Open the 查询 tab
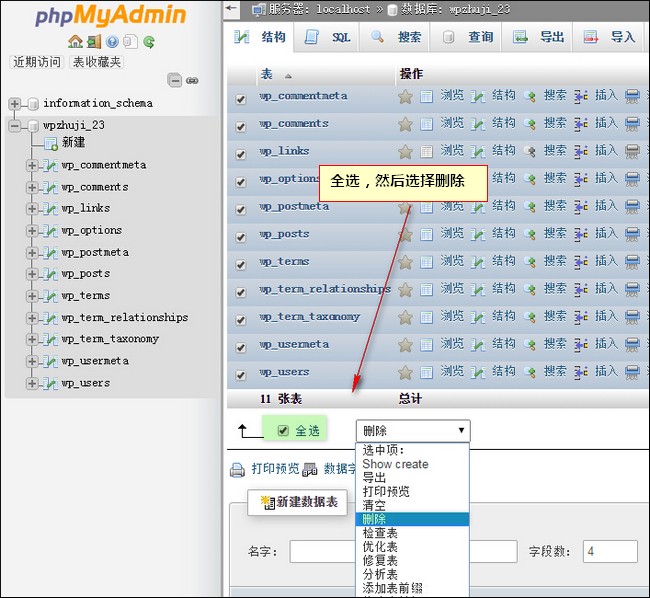The image size is (650, 598). click(466, 37)
